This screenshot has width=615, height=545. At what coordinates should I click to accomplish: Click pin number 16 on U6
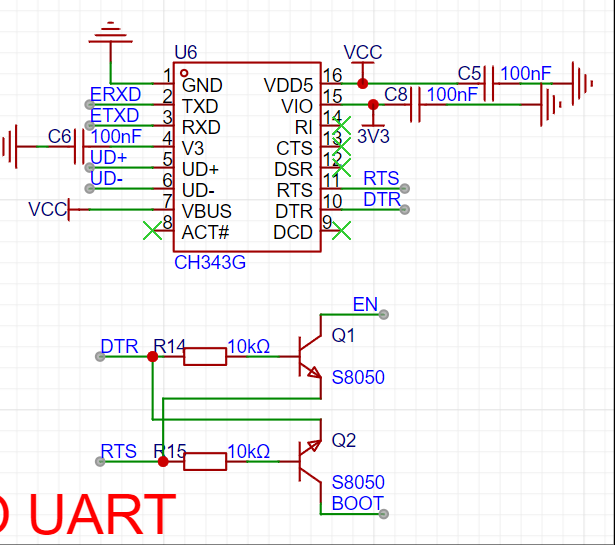click(x=333, y=75)
